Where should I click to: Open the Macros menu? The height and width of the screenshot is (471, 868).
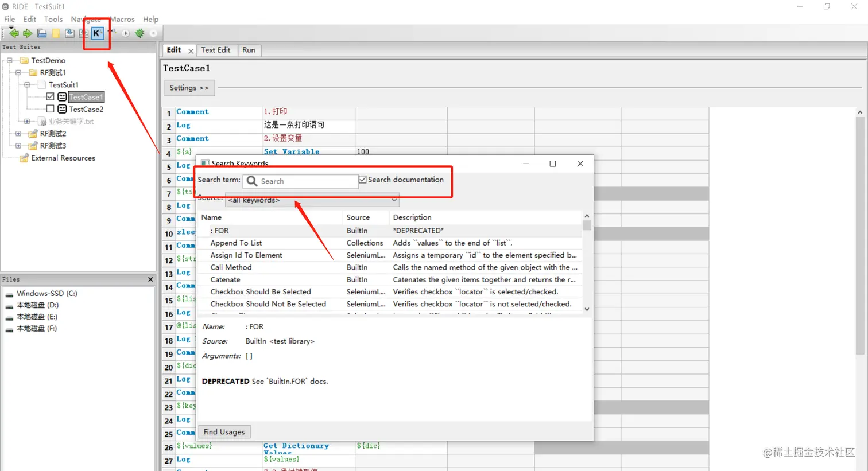pos(122,19)
